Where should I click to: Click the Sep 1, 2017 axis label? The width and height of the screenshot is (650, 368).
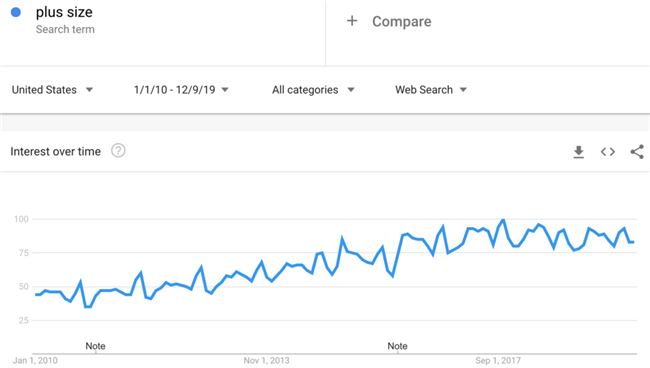(x=498, y=360)
